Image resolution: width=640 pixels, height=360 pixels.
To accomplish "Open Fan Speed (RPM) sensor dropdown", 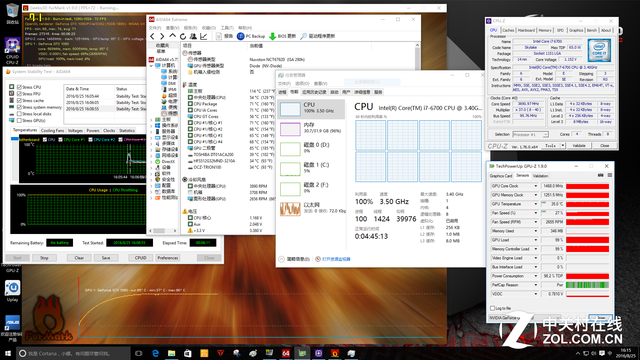I will (x=536, y=222).
